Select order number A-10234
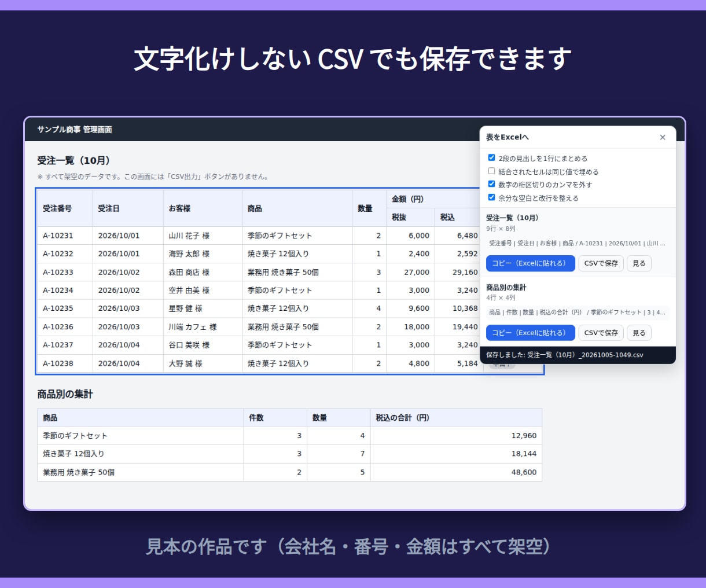706x588 pixels. coord(58,290)
